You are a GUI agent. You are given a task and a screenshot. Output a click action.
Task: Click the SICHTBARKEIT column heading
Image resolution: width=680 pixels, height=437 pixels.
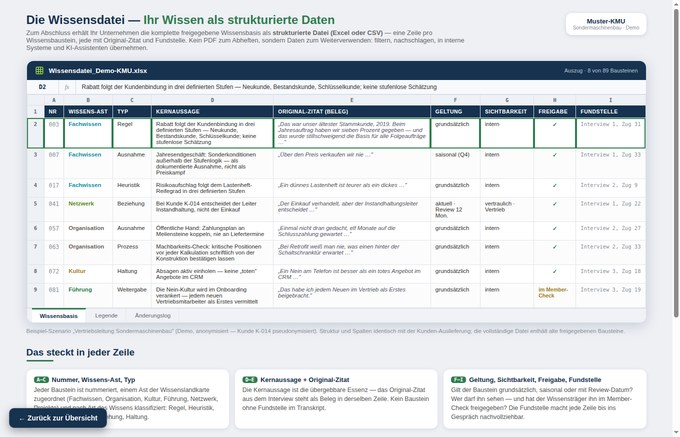click(x=506, y=111)
